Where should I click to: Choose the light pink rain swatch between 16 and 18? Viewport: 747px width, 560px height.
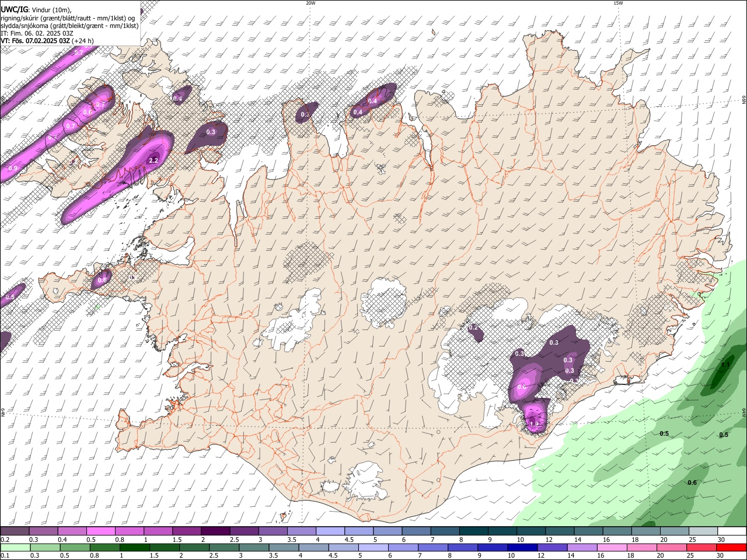(611, 548)
